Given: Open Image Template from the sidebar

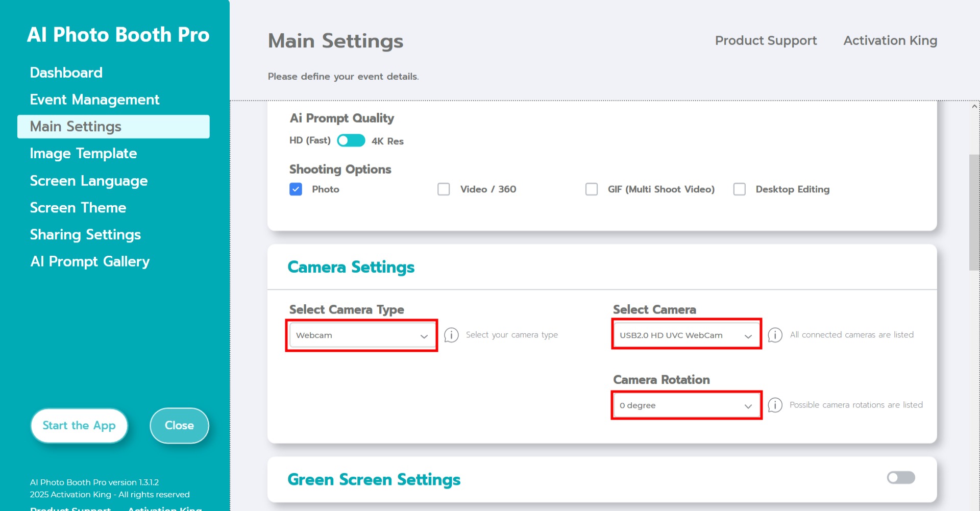Looking at the screenshot, I should [83, 153].
